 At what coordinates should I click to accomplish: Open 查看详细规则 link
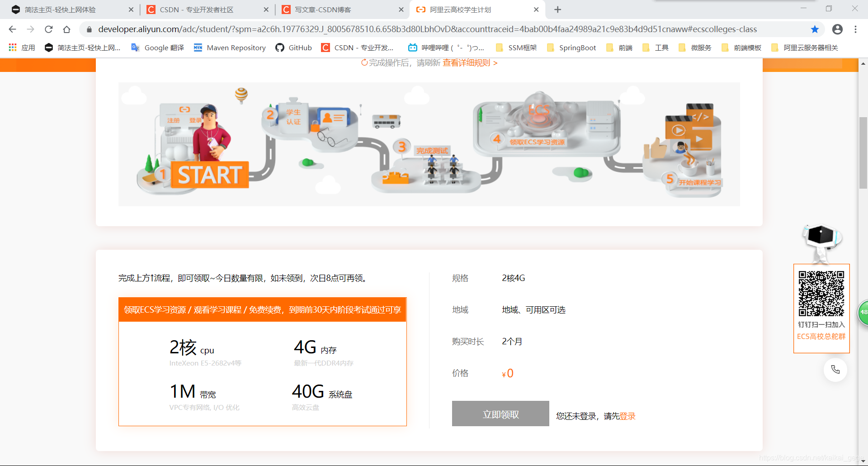(470, 63)
